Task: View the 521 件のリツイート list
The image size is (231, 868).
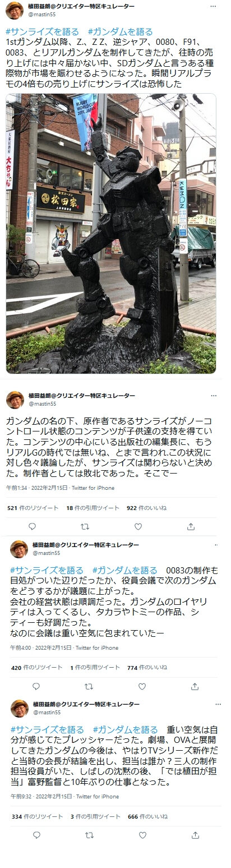Action: (x=33, y=508)
